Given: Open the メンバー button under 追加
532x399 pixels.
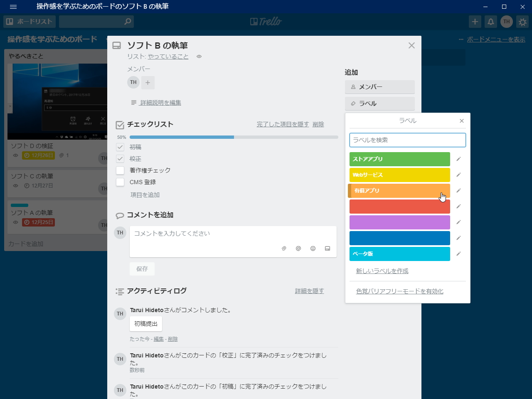Looking at the screenshot, I should (380, 87).
